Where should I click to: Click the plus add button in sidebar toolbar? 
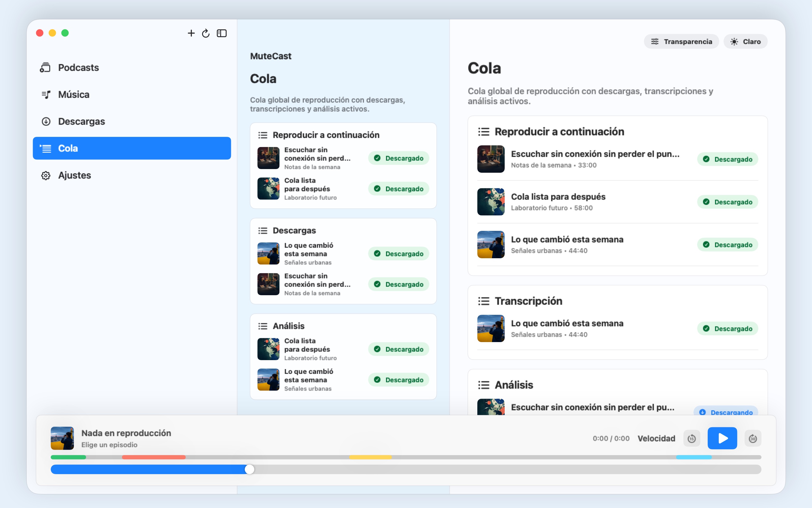(x=191, y=33)
